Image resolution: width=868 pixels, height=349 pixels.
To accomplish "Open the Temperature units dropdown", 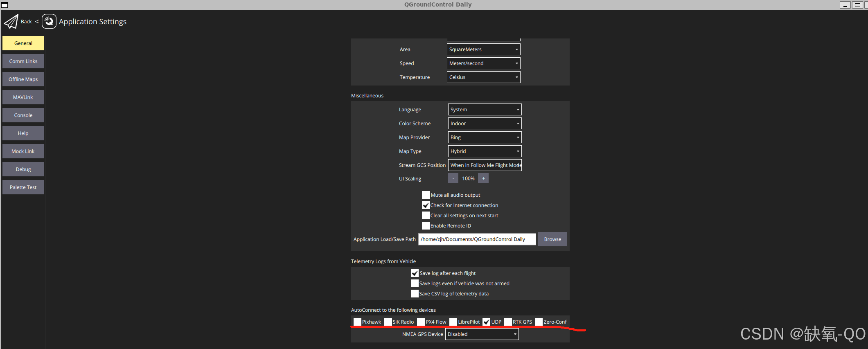I will pos(483,77).
